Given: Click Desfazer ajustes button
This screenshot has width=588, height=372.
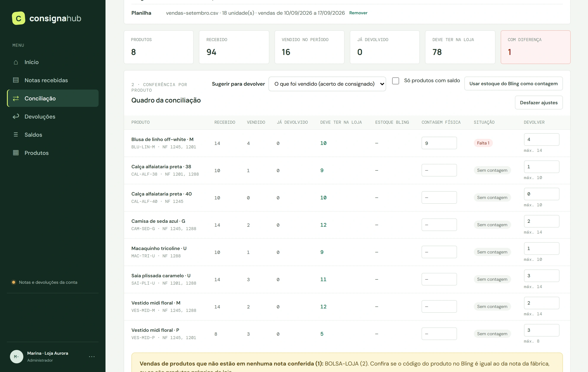Looking at the screenshot, I should [x=539, y=103].
